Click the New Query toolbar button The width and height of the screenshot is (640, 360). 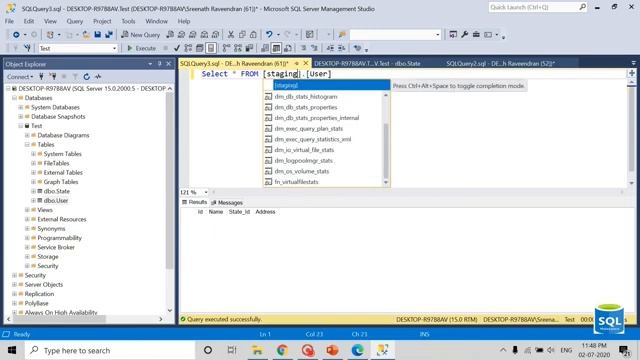click(x=140, y=35)
